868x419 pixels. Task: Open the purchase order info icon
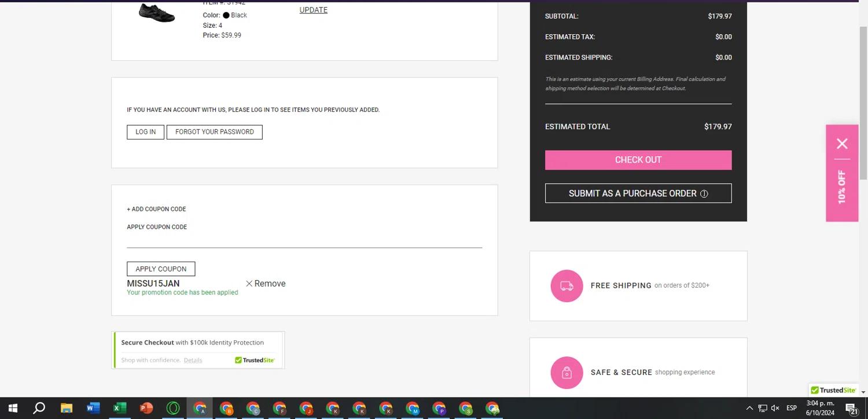tap(704, 194)
